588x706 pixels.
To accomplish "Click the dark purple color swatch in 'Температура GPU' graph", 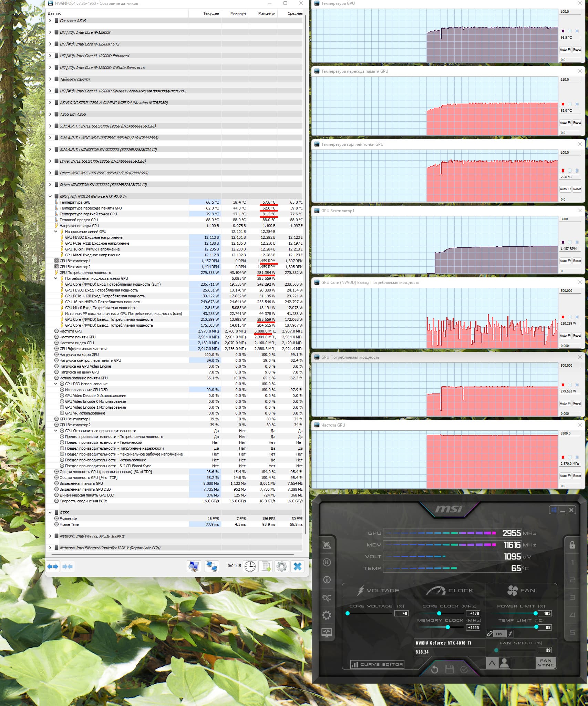I will pyautogui.click(x=563, y=31).
